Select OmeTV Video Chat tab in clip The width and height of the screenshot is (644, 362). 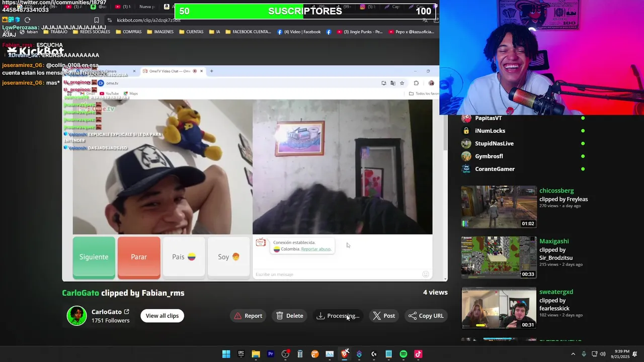tap(172, 71)
